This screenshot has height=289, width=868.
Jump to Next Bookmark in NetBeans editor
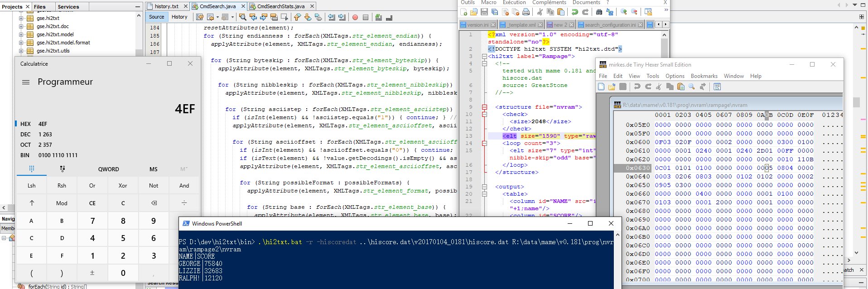pyautogui.click(x=308, y=17)
